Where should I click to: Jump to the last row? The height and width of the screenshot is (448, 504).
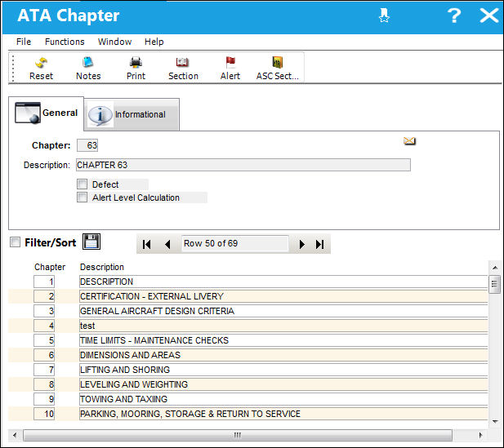[320, 244]
